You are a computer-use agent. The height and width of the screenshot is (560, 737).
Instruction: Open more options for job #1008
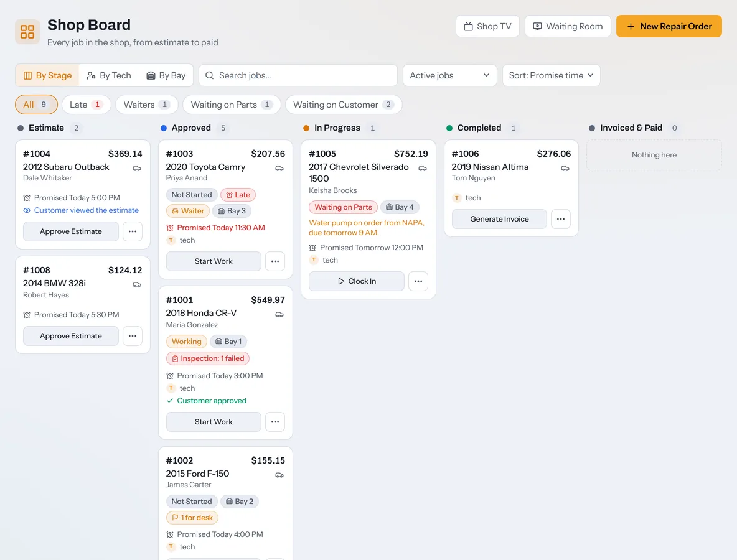133,336
